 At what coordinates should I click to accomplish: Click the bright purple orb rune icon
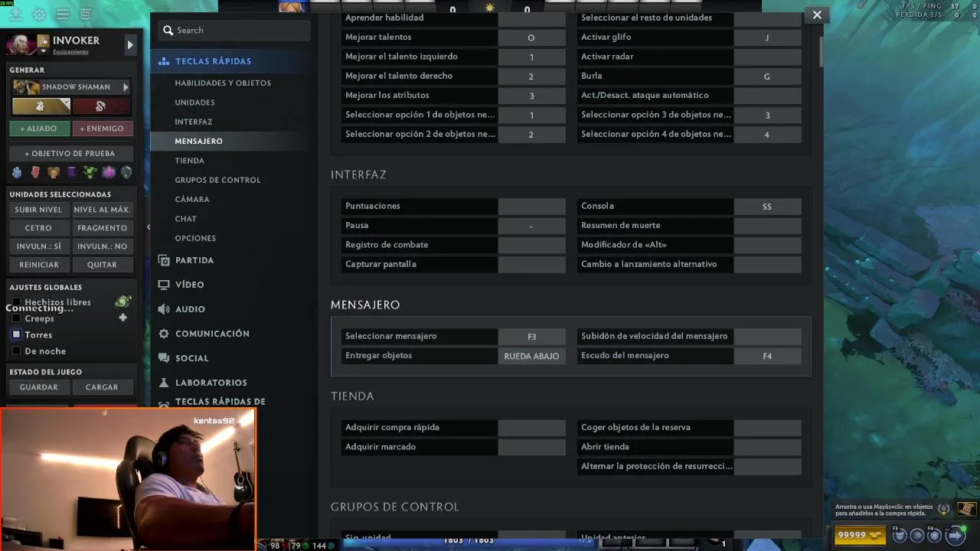109,173
